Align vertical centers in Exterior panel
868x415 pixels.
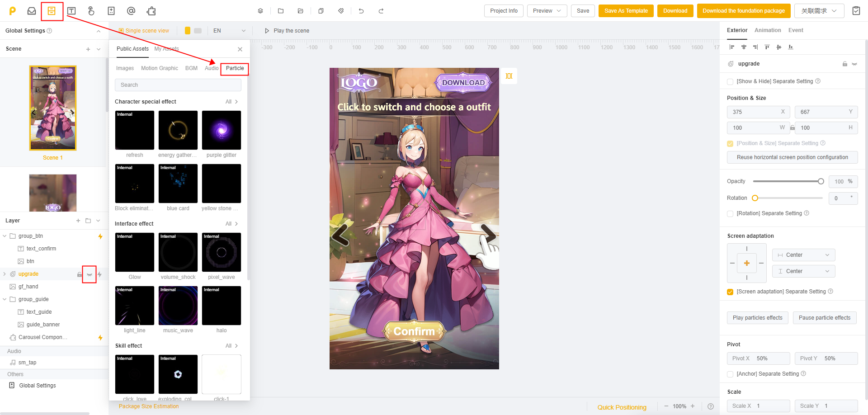click(779, 47)
